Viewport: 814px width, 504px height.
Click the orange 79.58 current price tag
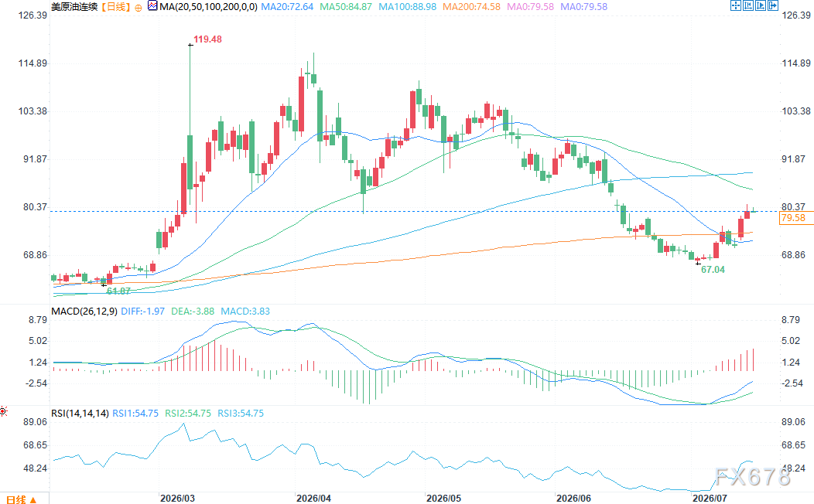[x=797, y=218]
